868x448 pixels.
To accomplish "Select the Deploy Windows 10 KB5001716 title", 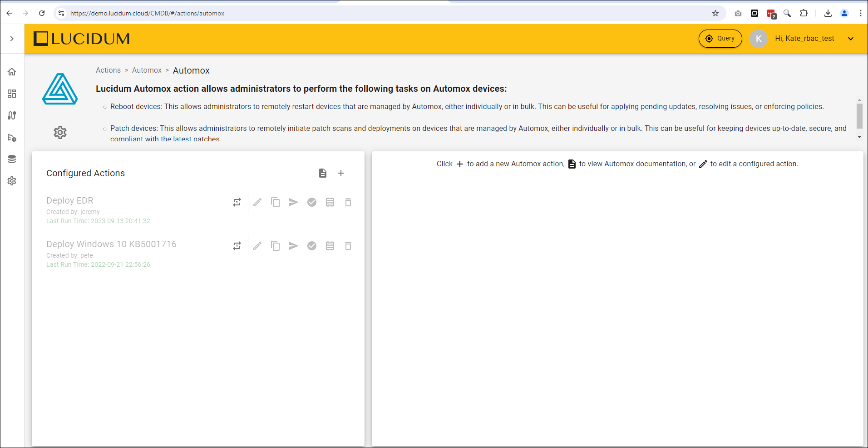I will point(111,244).
